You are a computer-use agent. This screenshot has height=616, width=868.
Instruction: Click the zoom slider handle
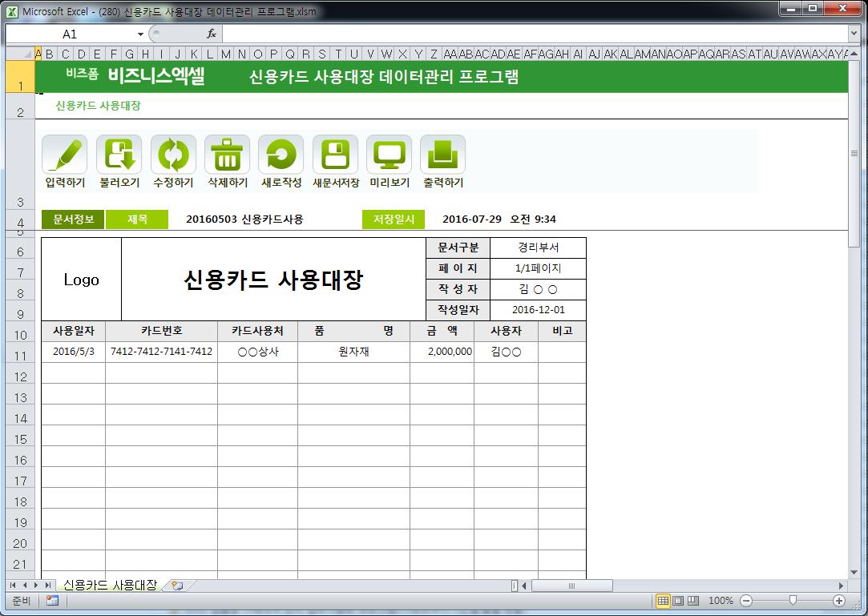pyautogui.click(x=793, y=601)
